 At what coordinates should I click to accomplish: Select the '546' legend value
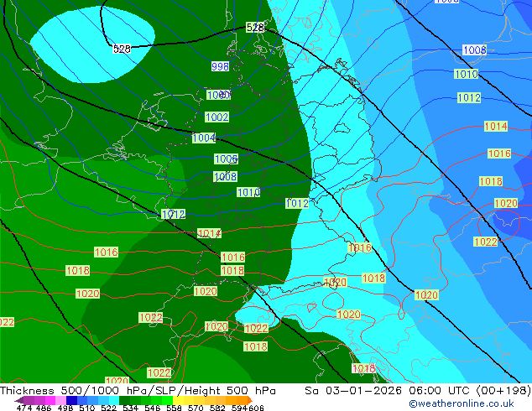[x=153, y=408]
